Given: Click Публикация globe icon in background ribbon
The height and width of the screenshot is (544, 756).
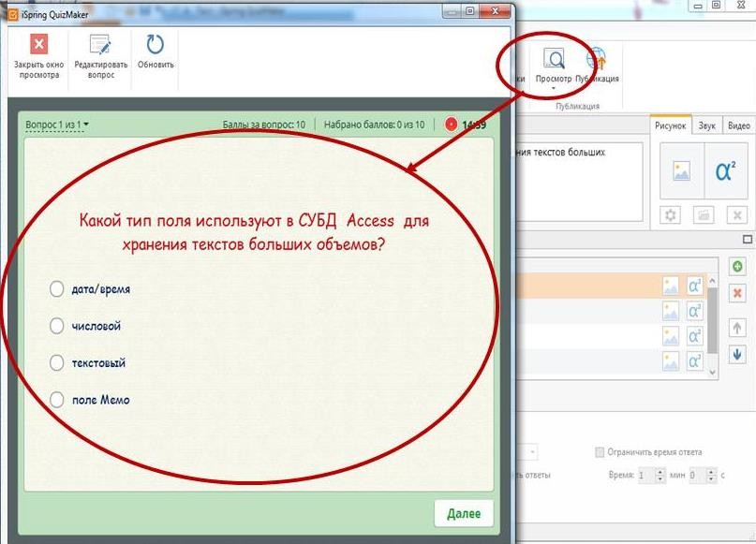Looking at the screenshot, I should [x=597, y=59].
